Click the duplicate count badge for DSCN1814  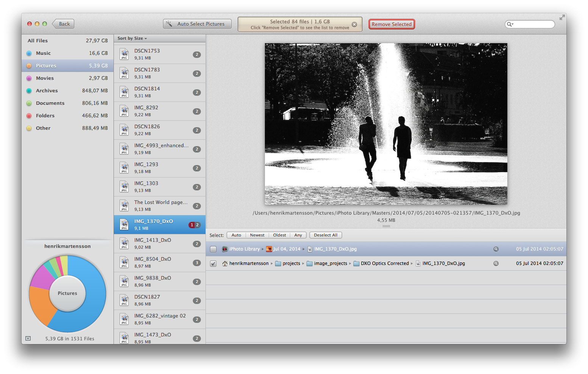pyautogui.click(x=197, y=92)
